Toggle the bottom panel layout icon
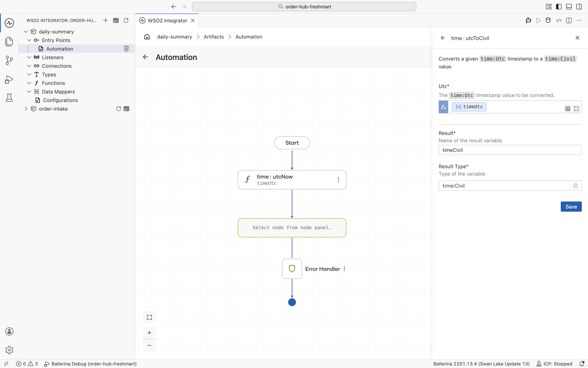The height and width of the screenshot is (368, 588). [569, 7]
